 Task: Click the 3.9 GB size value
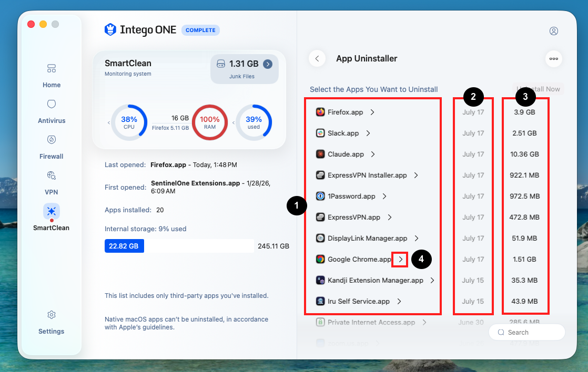(x=524, y=112)
